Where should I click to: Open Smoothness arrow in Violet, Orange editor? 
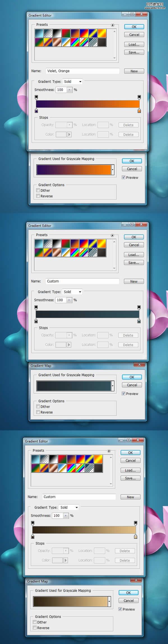click(70, 90)
